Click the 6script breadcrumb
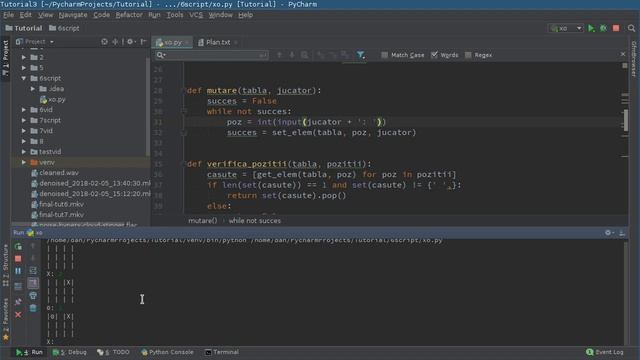This screenshot has height=360, width=640. pyautogui.click(x=64, y=28)
